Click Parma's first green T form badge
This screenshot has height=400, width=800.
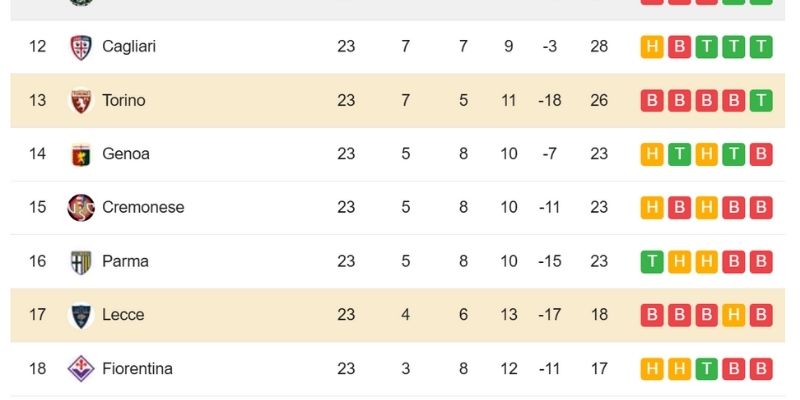pyautogui.click(x=652, y=261)
